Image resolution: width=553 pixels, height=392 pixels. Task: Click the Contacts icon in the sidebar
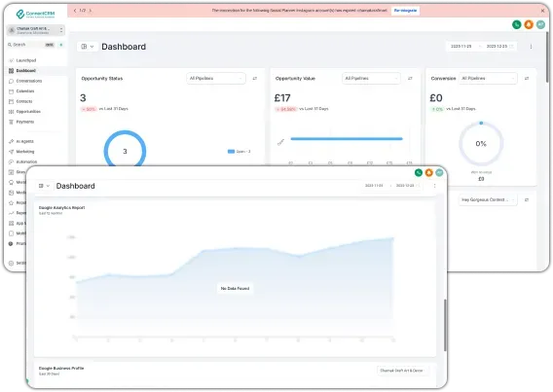click(x=11, y=101)
